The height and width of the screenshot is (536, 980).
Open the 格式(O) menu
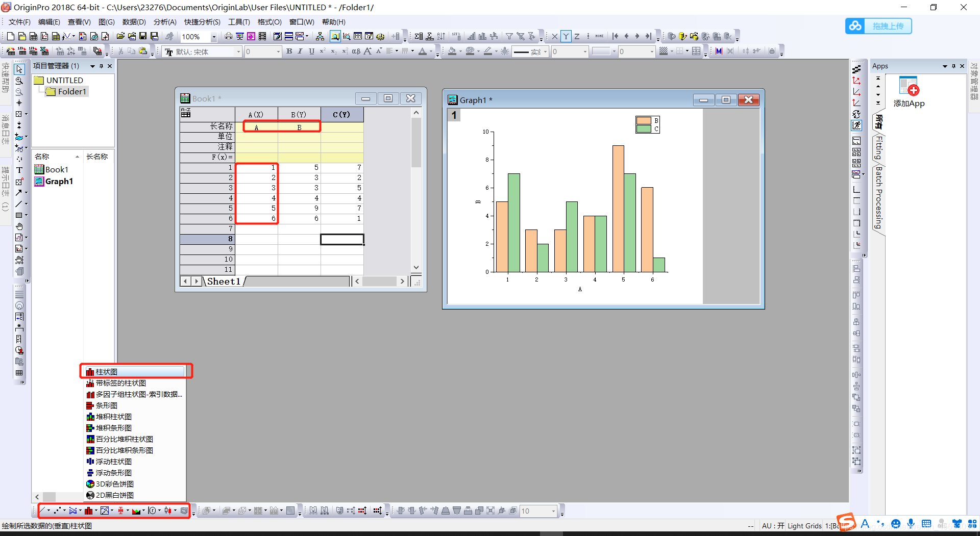pyautogui.click(x=269, y=22)
